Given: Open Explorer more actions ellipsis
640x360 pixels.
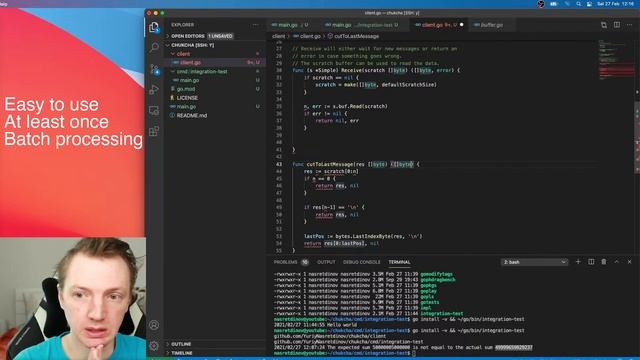Looking at the screenshot, I should coord(256,25).
